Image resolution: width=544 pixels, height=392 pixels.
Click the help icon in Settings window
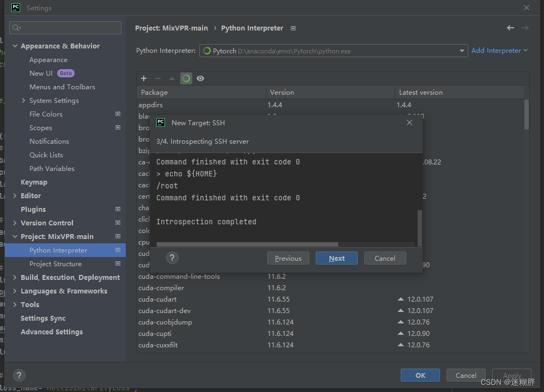click(x=19, y=375)
